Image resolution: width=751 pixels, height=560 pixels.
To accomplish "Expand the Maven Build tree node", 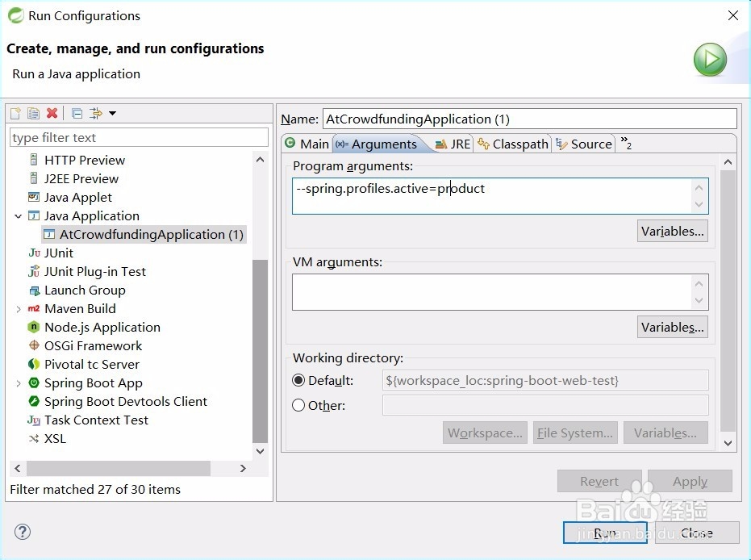I will click(x=19, y=309).
